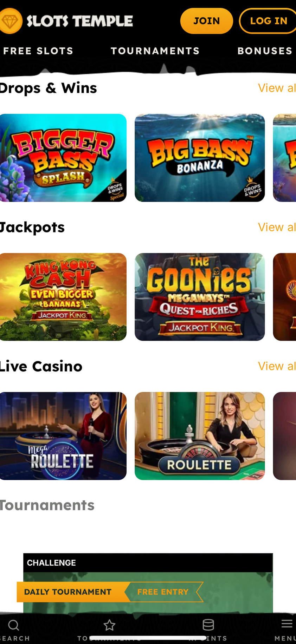Open Points via coin stack icon
The height and width of the screenshot is (644, 296).
208,625
